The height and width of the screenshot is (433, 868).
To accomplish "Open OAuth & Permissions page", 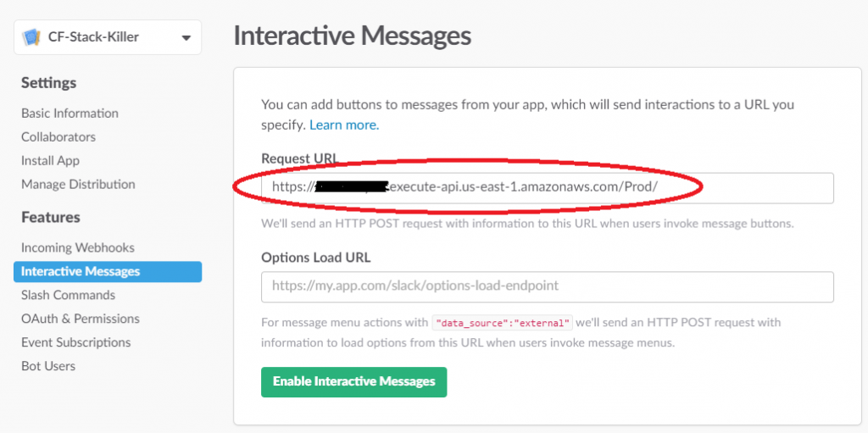I will (x=81, y=319).
